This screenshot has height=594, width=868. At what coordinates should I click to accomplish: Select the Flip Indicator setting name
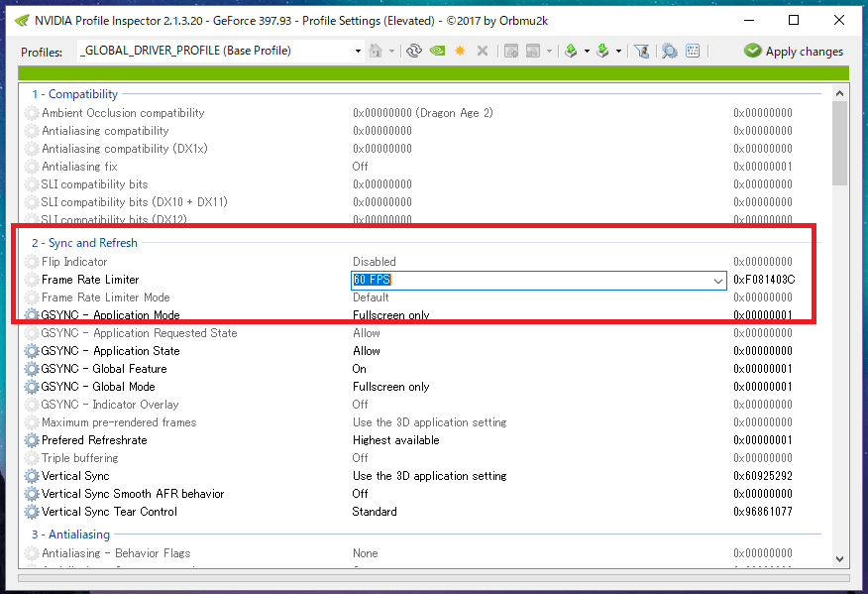point(74,262)
